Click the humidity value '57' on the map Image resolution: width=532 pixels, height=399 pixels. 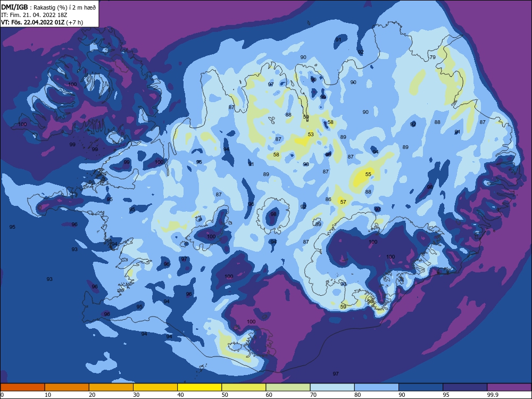click(x=343, y=202)
